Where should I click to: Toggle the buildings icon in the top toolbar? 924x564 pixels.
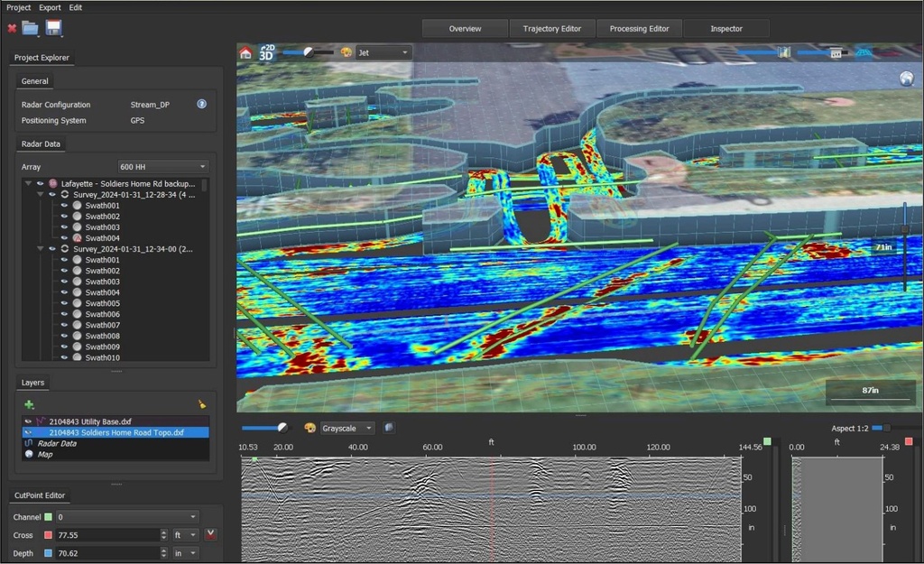(836, 52)
